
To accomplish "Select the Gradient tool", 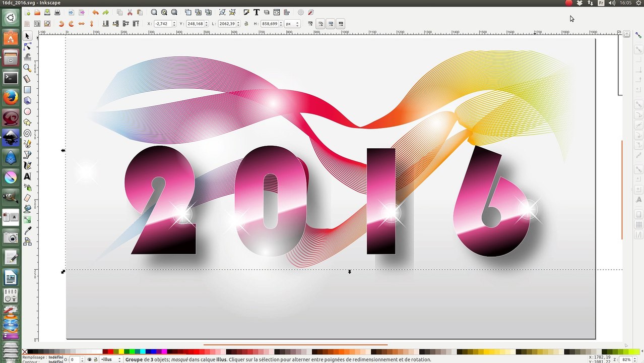I will point(27,220).
